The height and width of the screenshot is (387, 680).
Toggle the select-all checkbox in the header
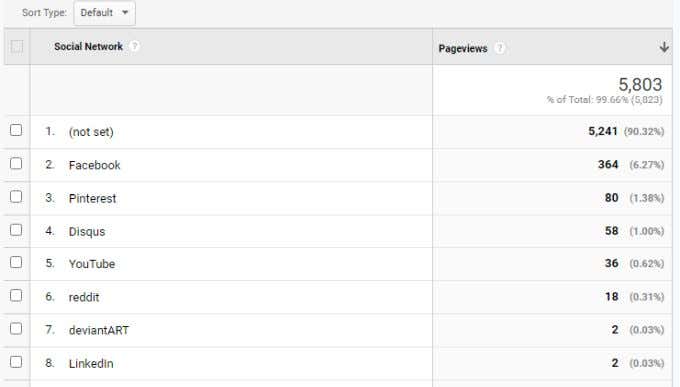pos(16,46)
